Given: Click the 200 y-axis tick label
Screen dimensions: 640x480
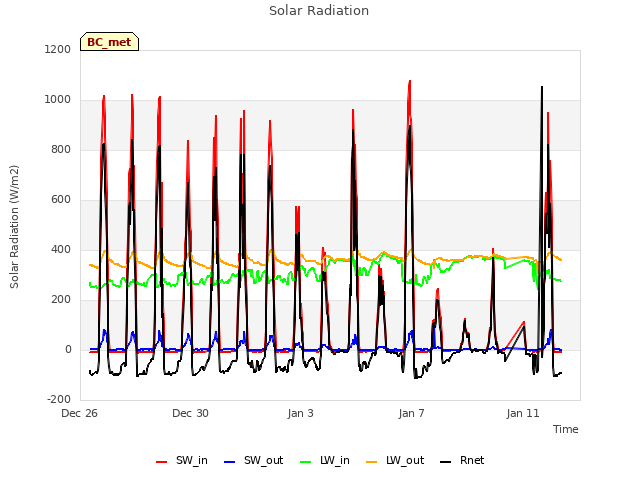Looking at the screenshot, I should 61,300.
